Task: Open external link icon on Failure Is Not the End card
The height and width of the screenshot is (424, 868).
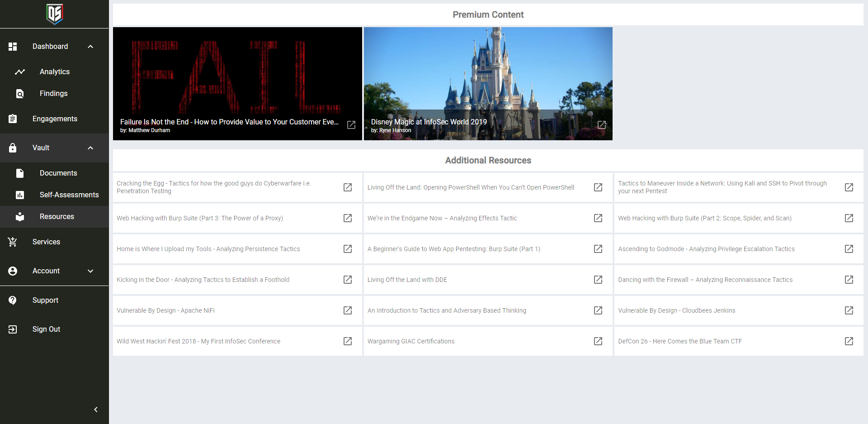Action: (351, 125)
